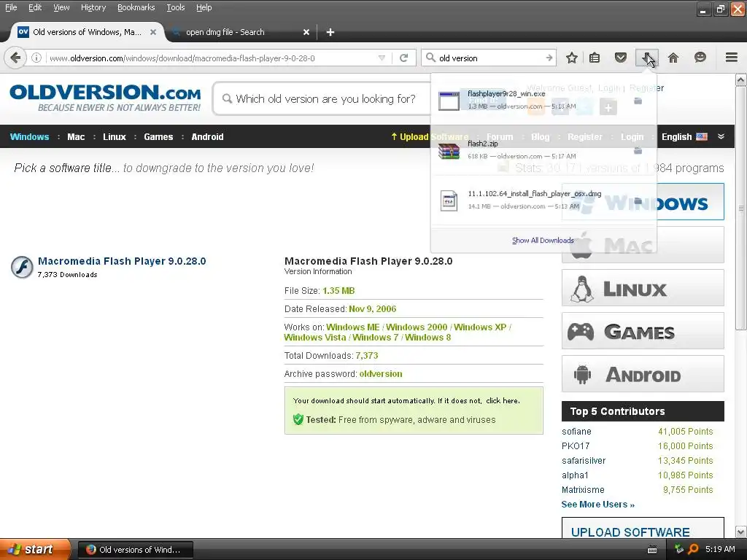Open the Windows start menu
Image resolution: width=747 pixels, height=560 pixels.
pos(34,549)
